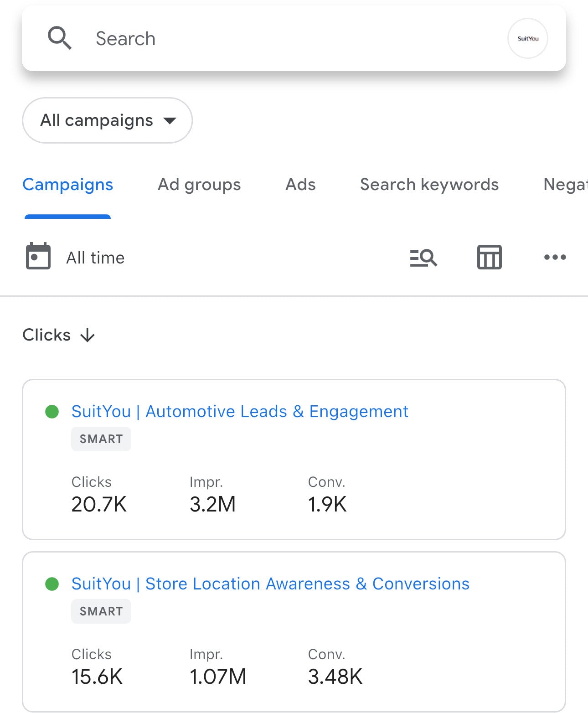
Task: Click the green status dot for Automotive Leads
Action: [52, 412]
